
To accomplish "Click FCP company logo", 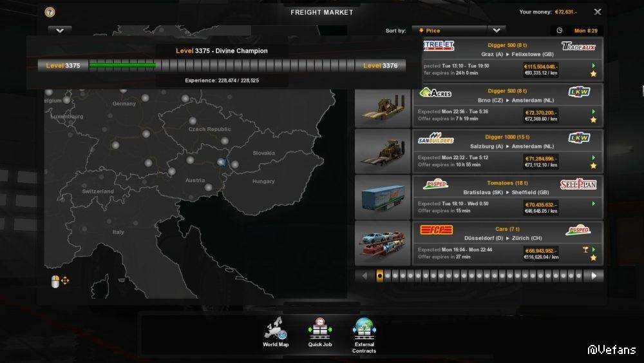I will click(x=436, y=230).
